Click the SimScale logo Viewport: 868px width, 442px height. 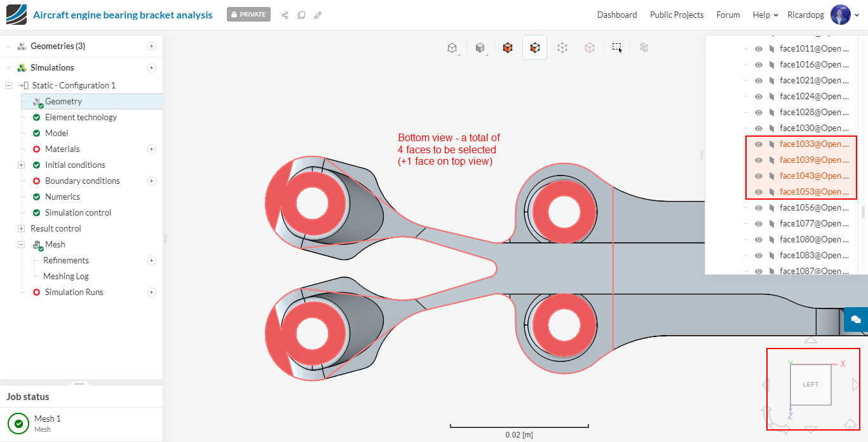point(17,14)
